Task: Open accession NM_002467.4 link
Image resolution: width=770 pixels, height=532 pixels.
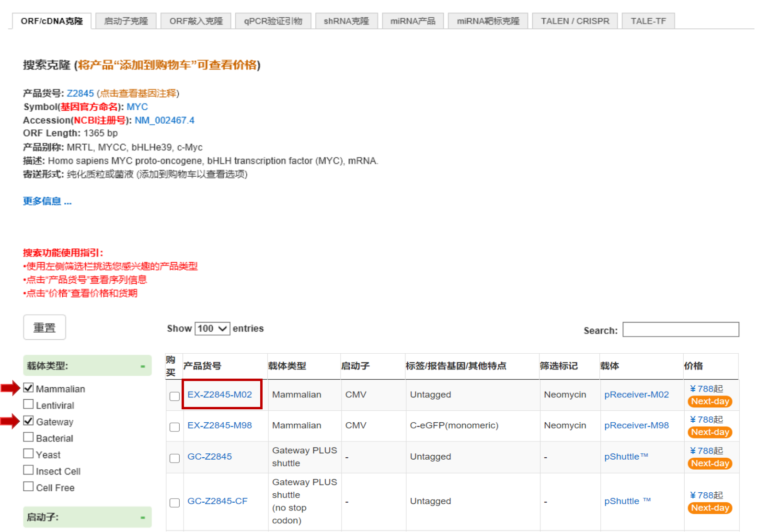Action: click(164, 120)
